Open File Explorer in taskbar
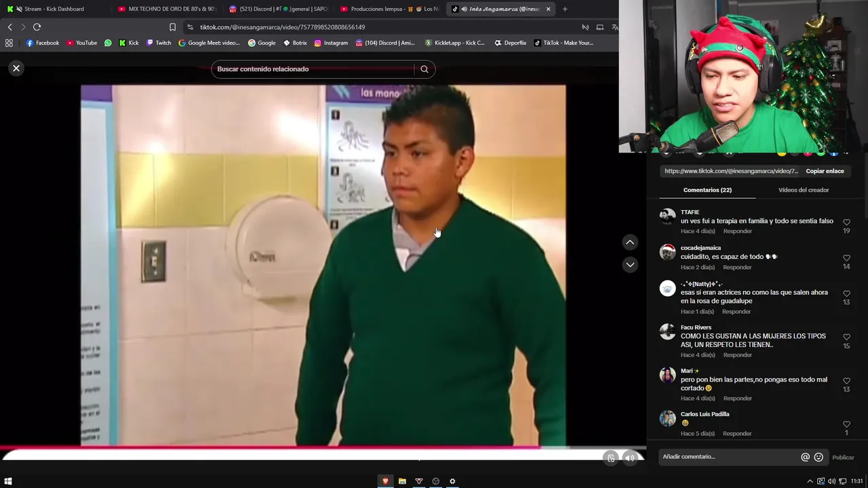This screenshot has height=488, width=868. [x=402, y=481]
